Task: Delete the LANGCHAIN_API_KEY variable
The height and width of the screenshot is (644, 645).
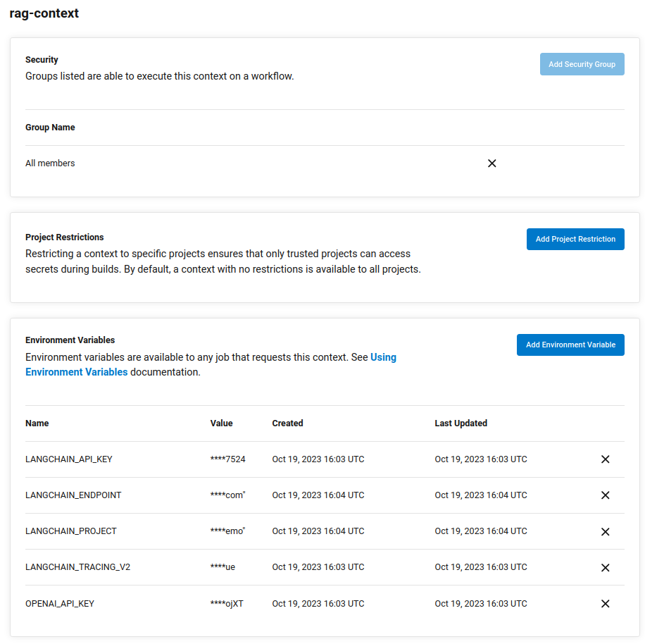Action: 605,459
